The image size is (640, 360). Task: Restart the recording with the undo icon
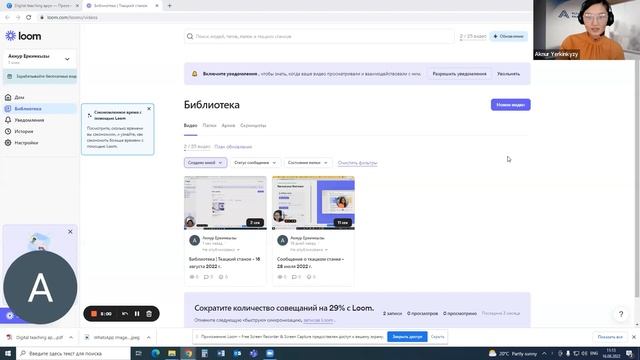[x=125, y=313]
